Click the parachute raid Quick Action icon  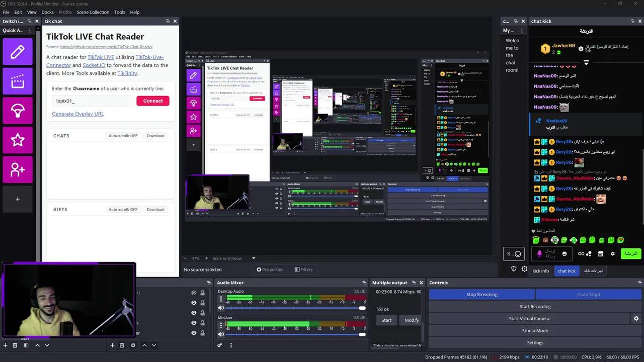(x=18, y=110)
